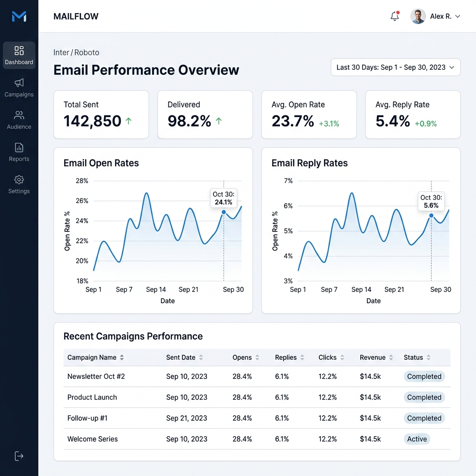Open Reports chart icon
This screenshot has height=476, width=476.
point(19,148)
